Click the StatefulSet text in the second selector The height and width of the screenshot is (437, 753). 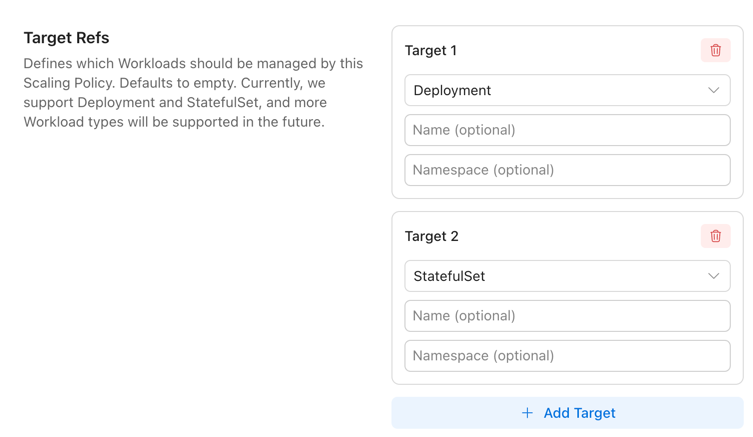[449, 276]
